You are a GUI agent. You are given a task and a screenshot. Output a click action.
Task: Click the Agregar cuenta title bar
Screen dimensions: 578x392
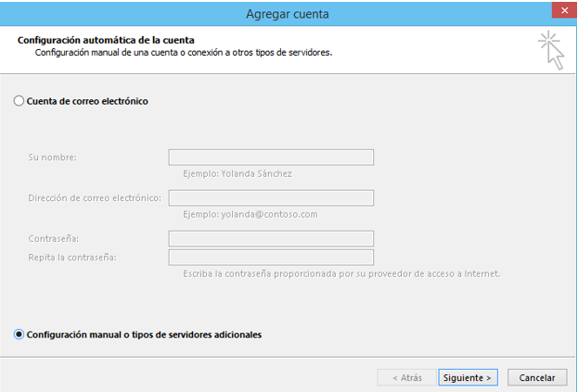coord(287,14)
